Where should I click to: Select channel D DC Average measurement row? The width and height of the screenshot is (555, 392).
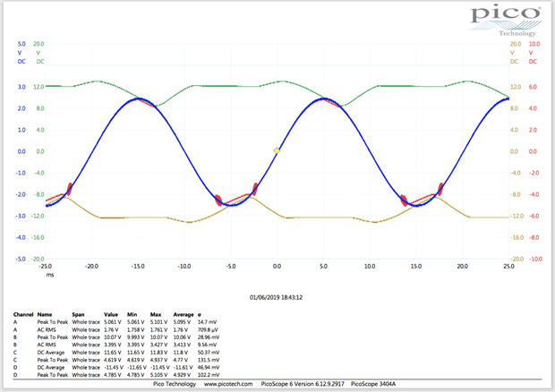point(116,367)
